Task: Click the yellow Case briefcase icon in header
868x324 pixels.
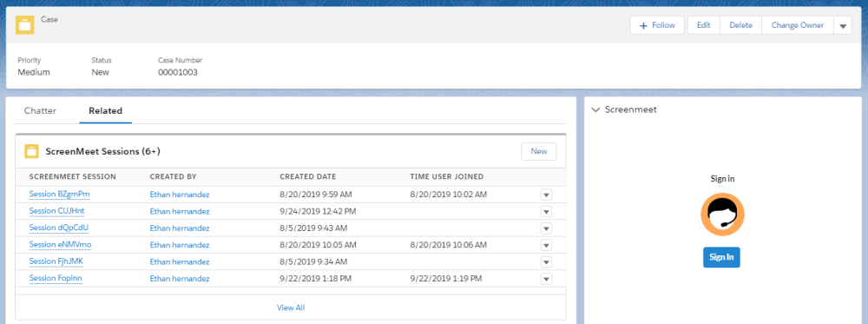Action: click(x=25, y=25)
